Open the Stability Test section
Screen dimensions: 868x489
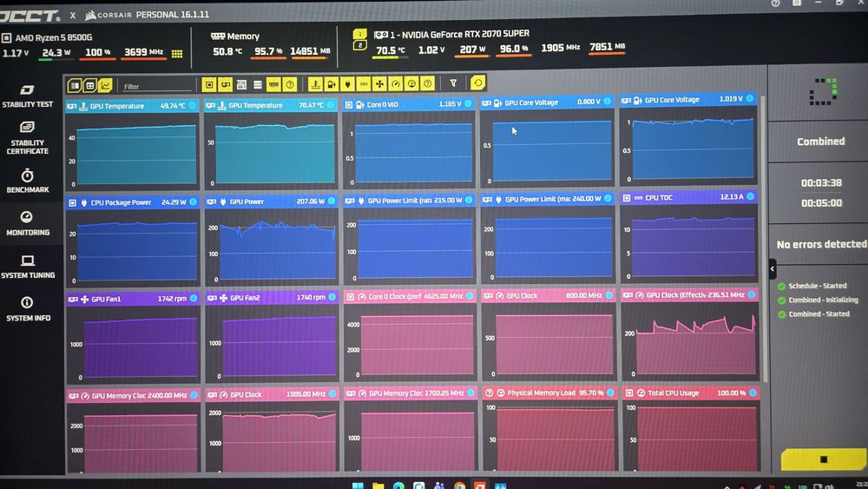[x=27, y=96]
